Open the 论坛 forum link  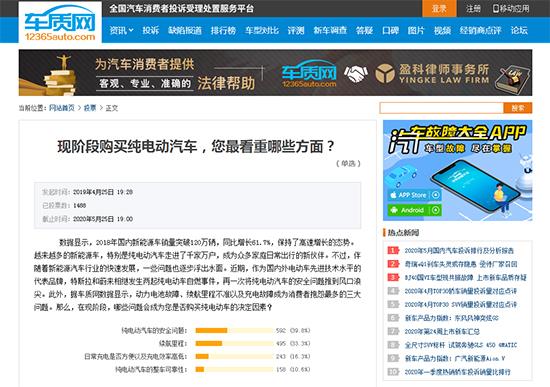[x=519, y=31]
